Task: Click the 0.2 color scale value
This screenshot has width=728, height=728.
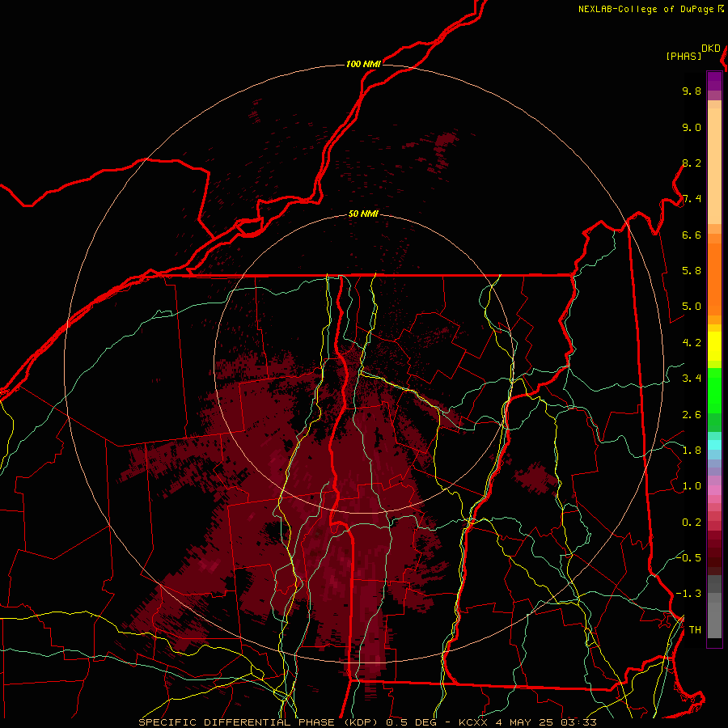Action: point(692,523)
